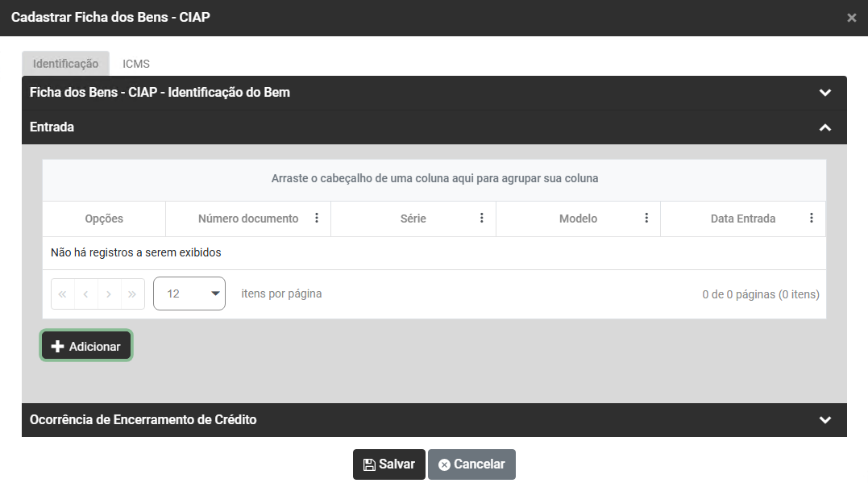
Task: Sort by Número documento column header
Action: [x=247, y=219]
